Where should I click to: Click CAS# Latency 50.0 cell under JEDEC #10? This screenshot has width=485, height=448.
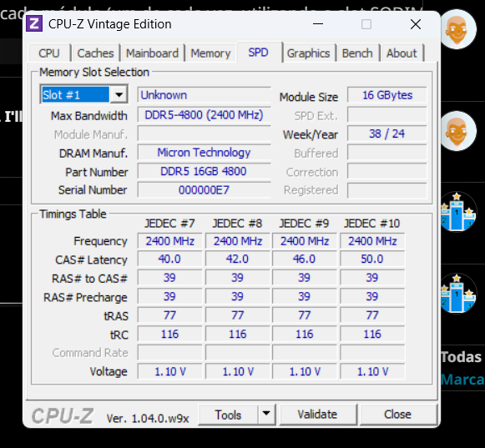click(x=372, y=259)
